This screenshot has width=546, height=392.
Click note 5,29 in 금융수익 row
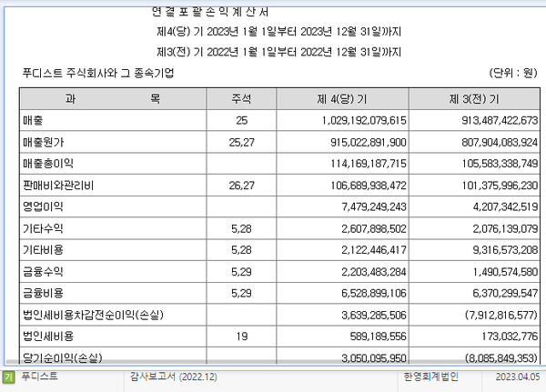pyautogui.click(x=241, y=272)
